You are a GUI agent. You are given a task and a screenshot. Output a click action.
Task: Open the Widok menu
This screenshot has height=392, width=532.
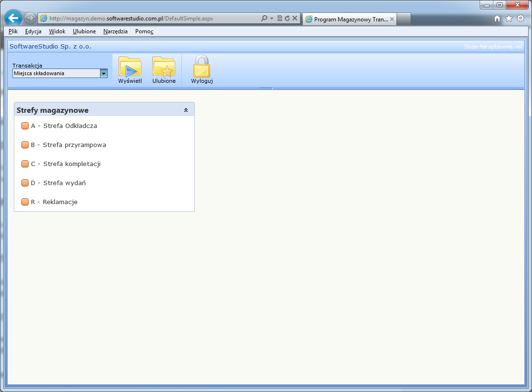click(x=57, y=31)
